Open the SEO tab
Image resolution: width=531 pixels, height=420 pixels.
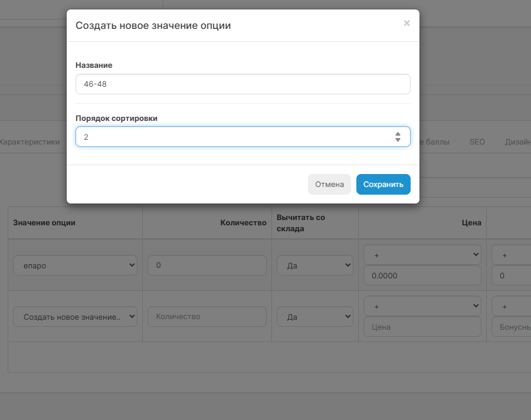tap(477, 142)
